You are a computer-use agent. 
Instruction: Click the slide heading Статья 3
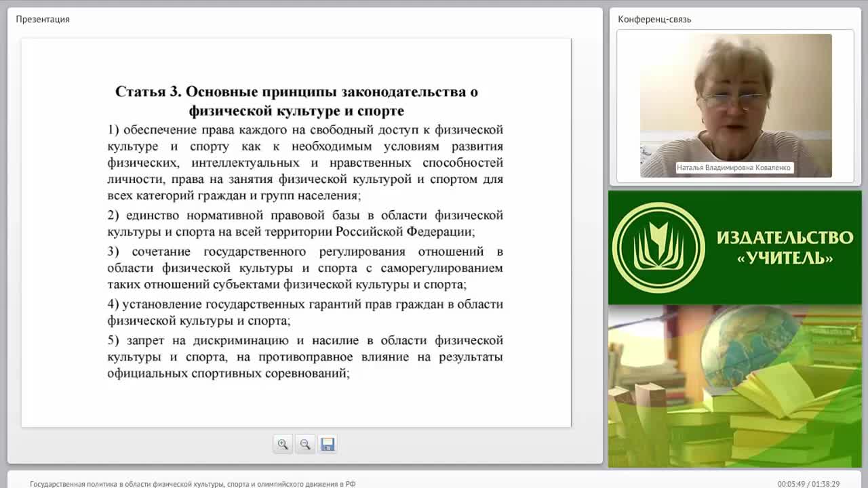pos(296,101)
